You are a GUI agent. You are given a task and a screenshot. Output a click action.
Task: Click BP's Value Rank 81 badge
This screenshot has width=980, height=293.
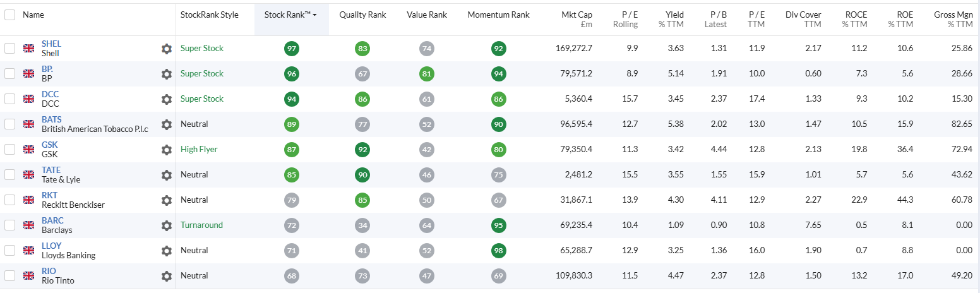(x=427, y=74)
